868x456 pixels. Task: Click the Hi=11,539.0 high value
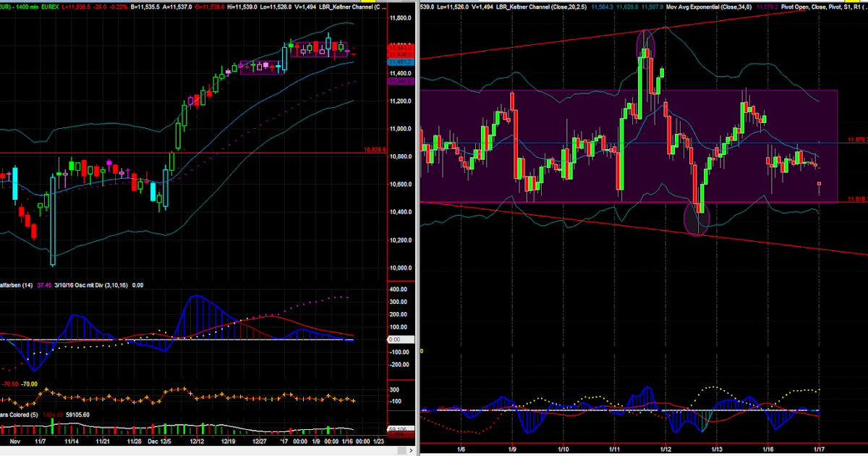(x=242, y=7)
